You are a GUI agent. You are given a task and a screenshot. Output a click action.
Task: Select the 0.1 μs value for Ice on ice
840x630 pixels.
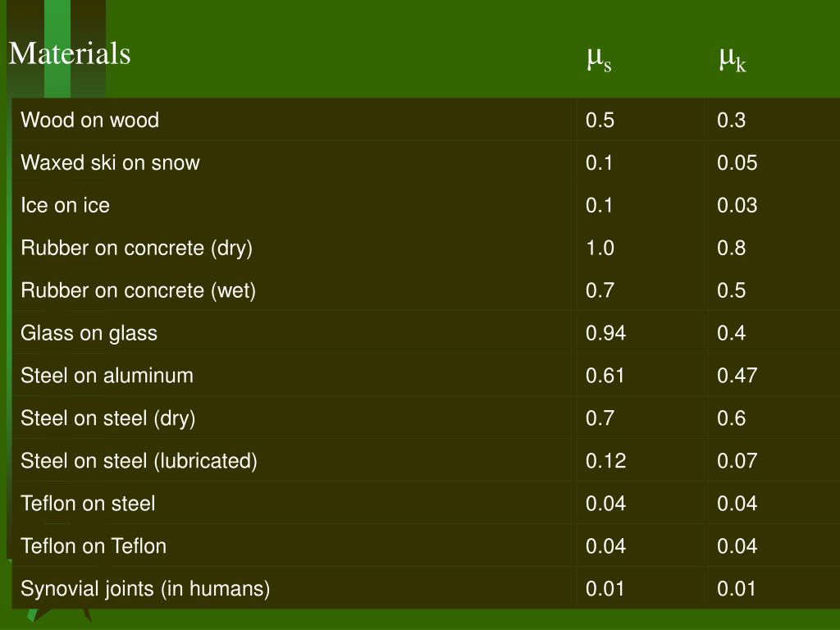click(599, 205)
